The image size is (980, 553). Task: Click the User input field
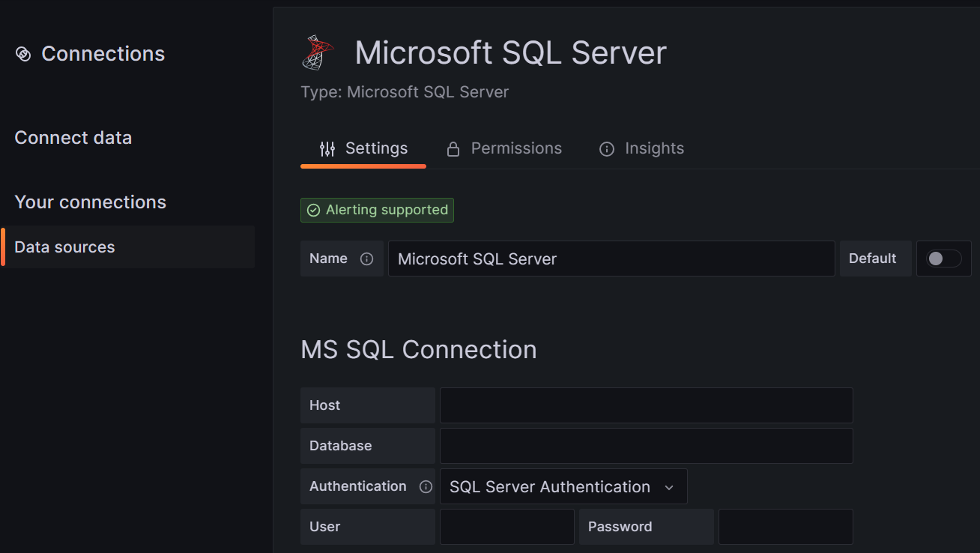pyautogui.click(x=507, y=527)
